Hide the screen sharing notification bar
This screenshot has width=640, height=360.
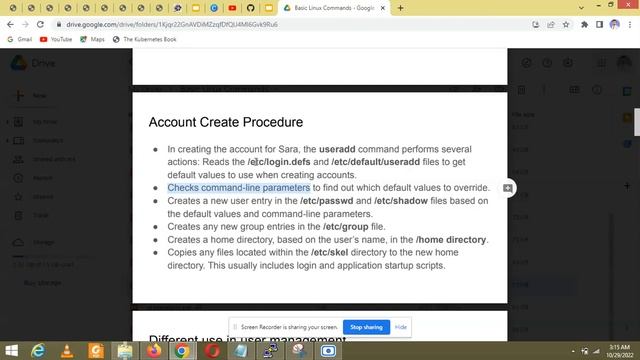pyautogui.click(x=401, y=327)
